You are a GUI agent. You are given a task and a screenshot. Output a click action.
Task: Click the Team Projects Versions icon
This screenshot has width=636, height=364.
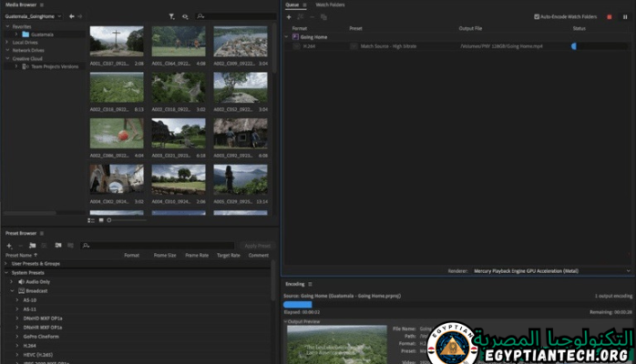pyautogui.click(x=26, y=66)
